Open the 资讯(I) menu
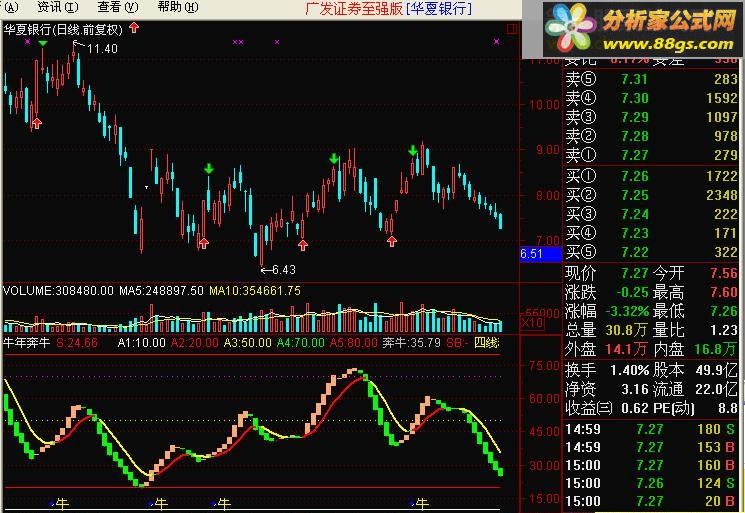 pos(58,7)
